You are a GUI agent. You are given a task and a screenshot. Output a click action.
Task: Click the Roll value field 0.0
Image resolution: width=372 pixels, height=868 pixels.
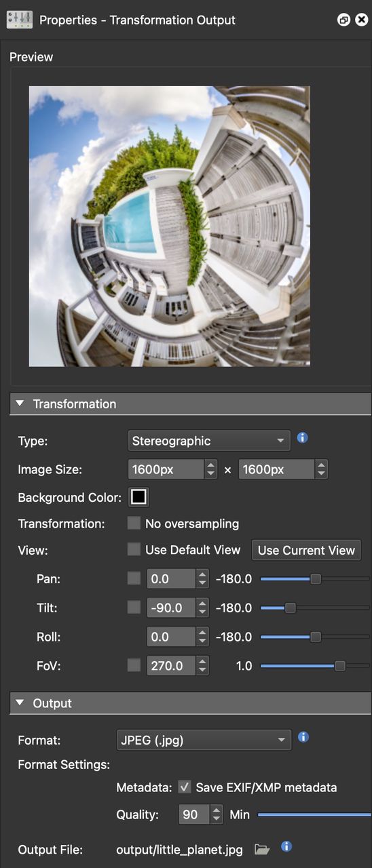pos(171,637)
